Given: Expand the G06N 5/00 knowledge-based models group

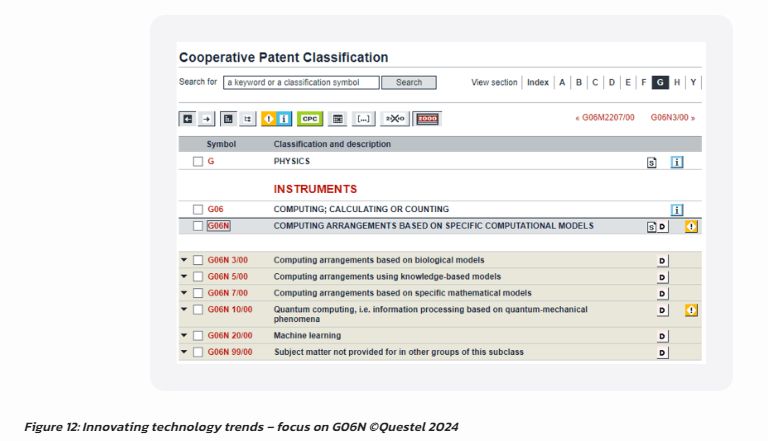Looking at the screenshot, I should pyautogui.click(x=184, y=277).
